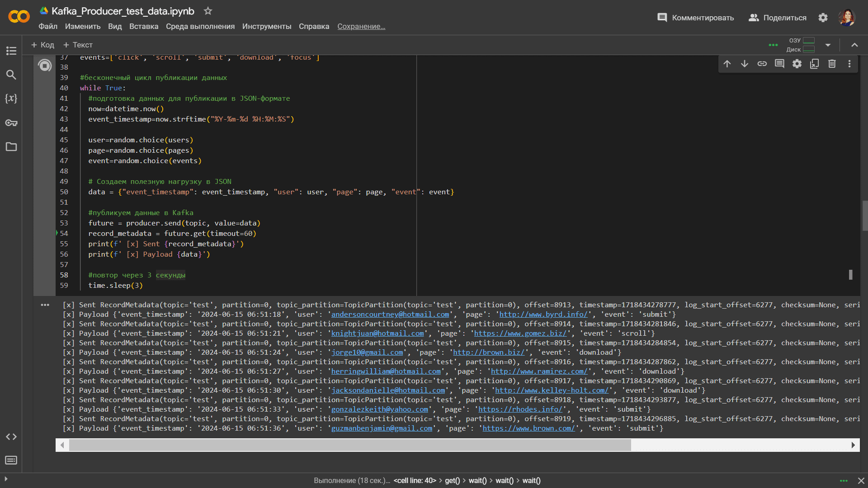868x488 pixels.
Task: Click the cell line: 40 status entry
Action: (x=415, y=481)
